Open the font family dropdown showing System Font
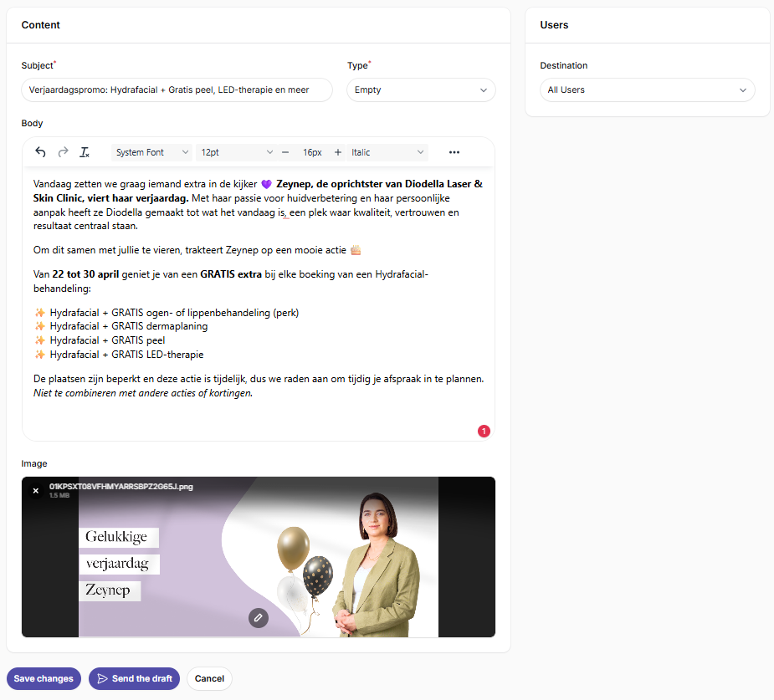The image size is (774, 700). [x=152, y=152]
